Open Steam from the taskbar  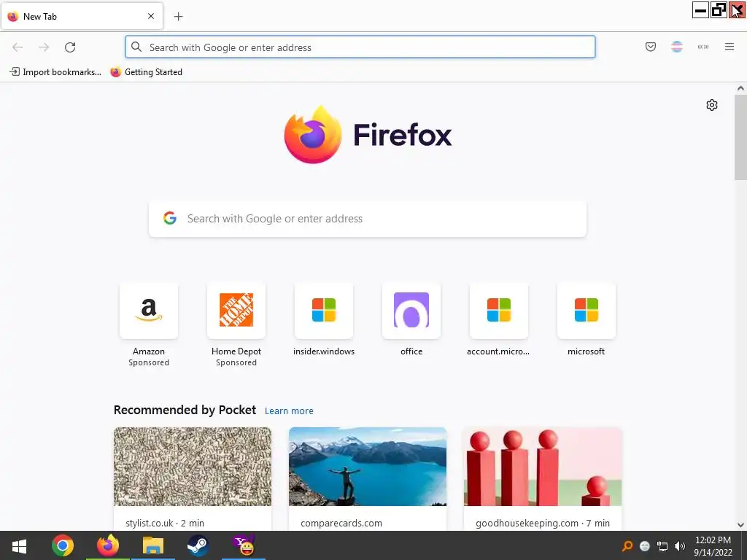198,545
